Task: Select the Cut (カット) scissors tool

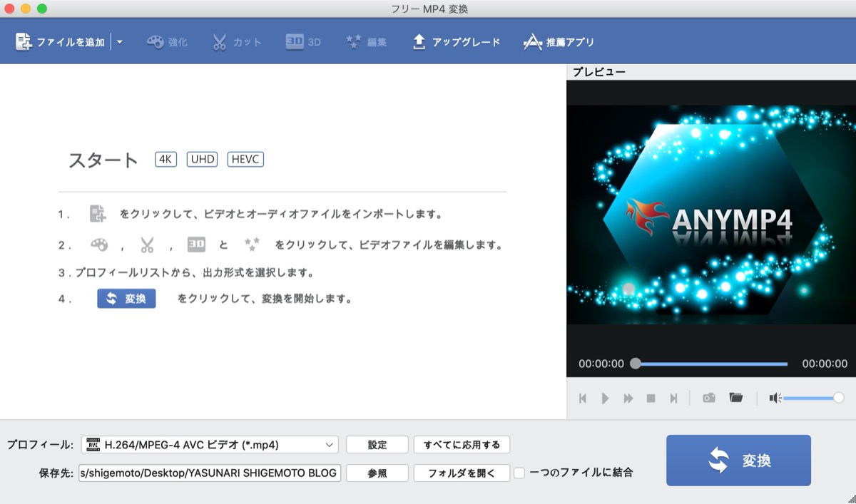Action: click(x=237, y=42)
